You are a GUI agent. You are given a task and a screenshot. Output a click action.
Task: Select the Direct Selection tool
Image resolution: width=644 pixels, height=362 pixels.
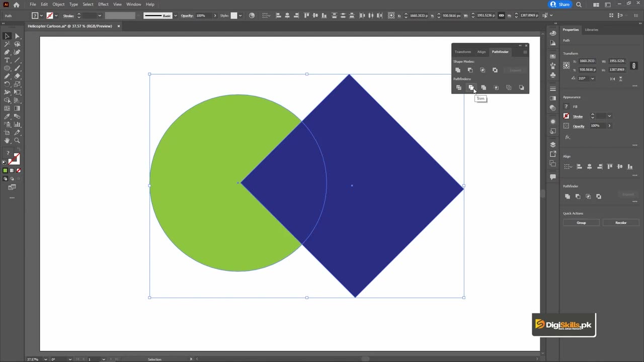17,36
